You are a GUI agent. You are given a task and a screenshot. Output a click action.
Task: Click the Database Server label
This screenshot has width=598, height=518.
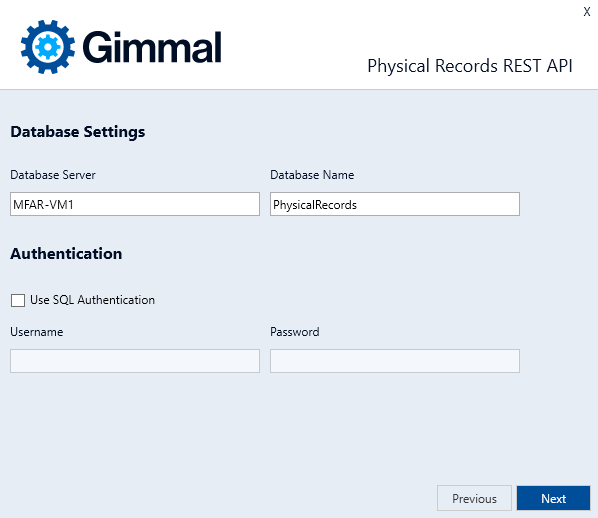click(53, 175)
